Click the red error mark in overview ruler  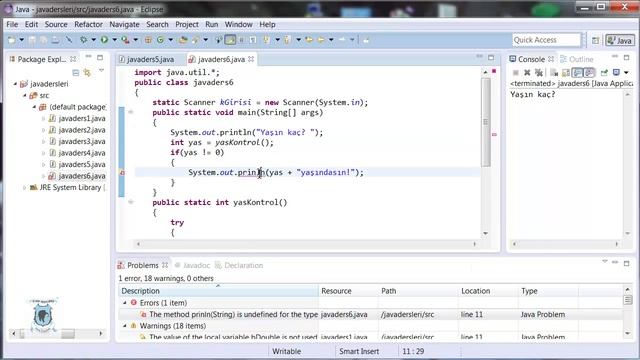pos(494,134)
